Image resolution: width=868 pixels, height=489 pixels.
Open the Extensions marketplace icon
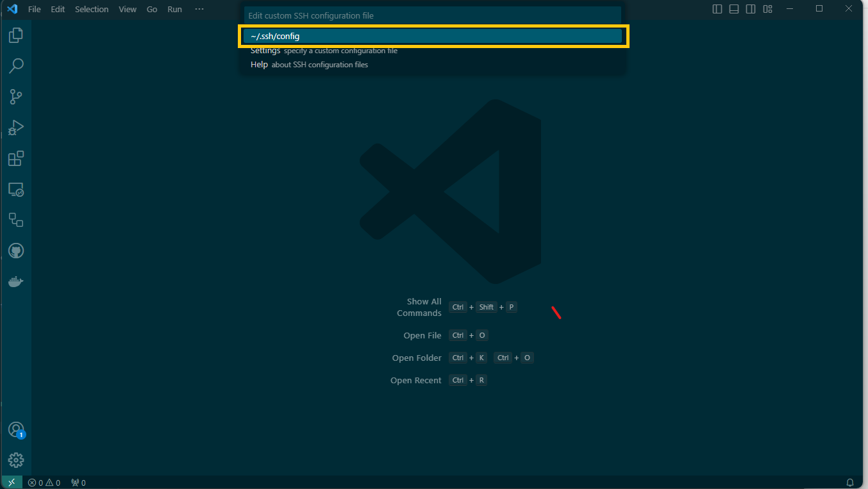(x=16, y=158)
